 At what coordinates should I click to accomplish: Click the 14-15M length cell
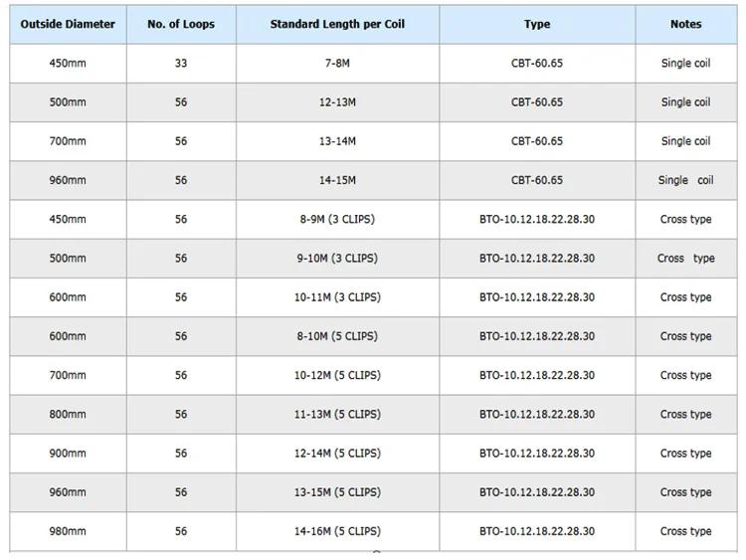(337, 180)
